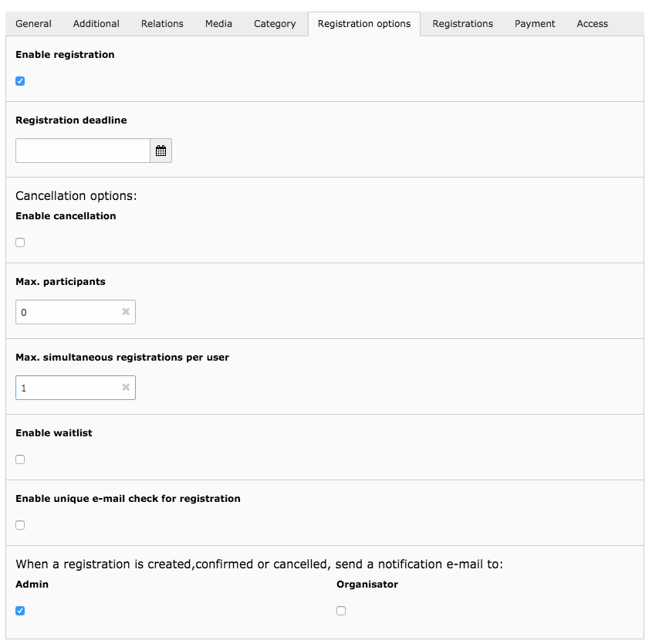Click the Registration deadline date input

pos(83,151)
